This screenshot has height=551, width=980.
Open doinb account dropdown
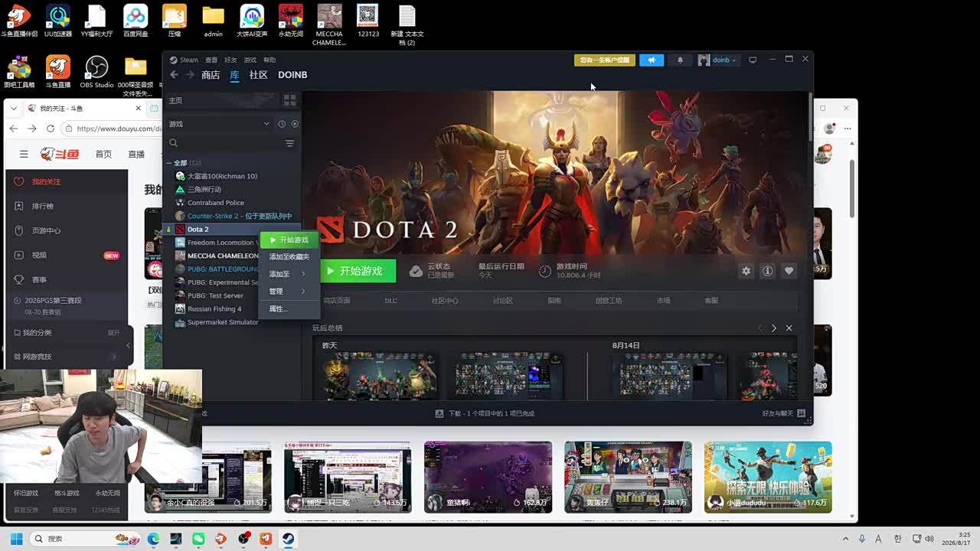pyautogui.click(x=717, y=60)
